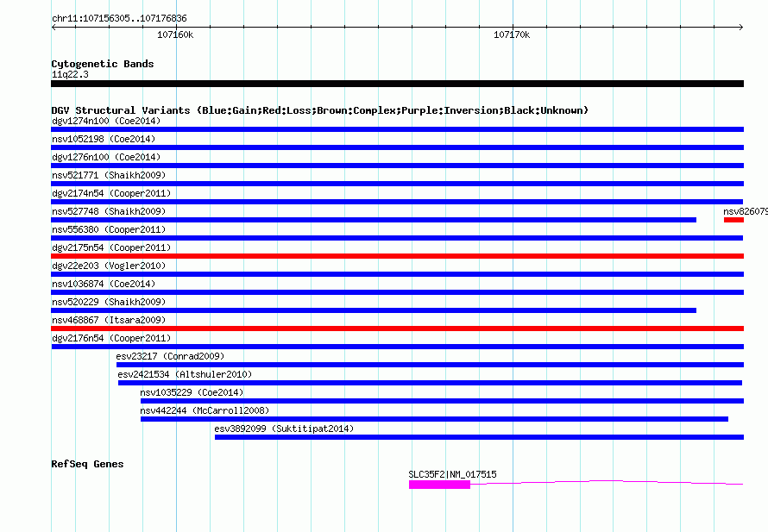Open dgv2174n54 (Cooper2011) variant details
The image size is (768, 532).
click(x=397, y=202)
